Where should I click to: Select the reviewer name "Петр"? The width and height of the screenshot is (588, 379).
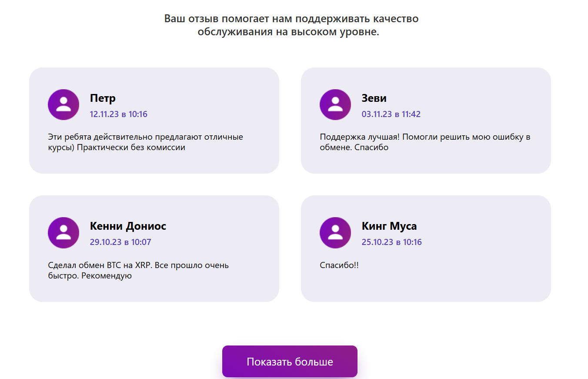click(103, 98)
